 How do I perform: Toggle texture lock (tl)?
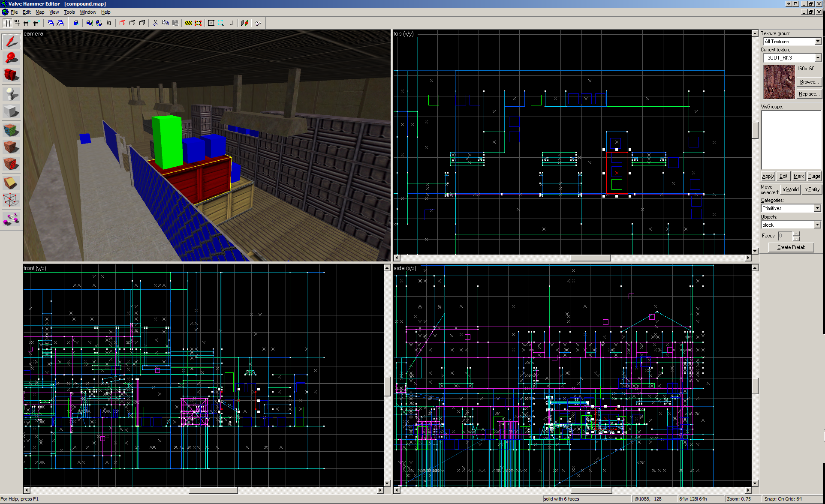[231, 23]
